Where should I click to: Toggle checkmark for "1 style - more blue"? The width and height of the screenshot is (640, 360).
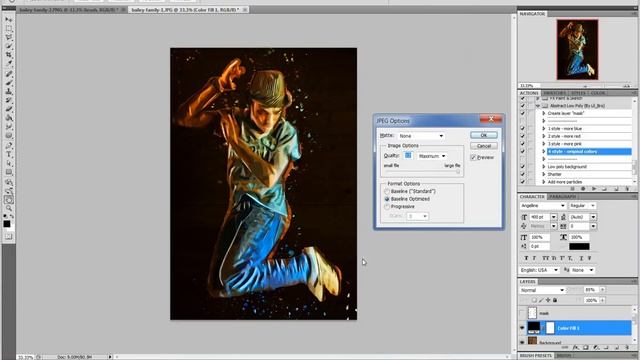click(x=522, y=129)
